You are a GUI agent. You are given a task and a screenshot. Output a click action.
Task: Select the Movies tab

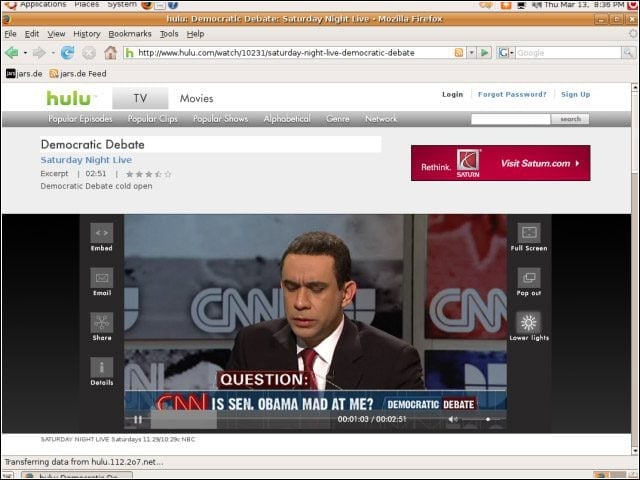click(197, 98)
